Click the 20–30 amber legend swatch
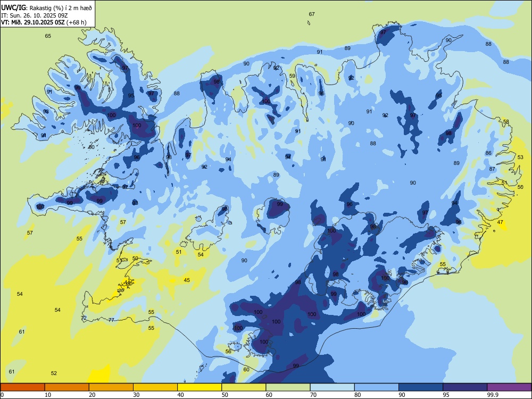This screenshot has height=399, width=532. 111,387
